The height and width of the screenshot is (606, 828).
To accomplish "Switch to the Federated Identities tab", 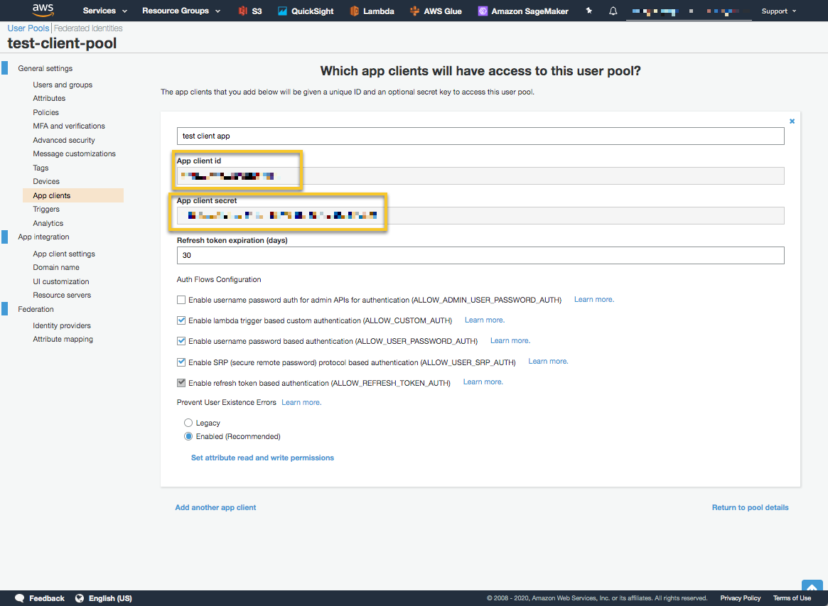I will (x=86, y=28).
